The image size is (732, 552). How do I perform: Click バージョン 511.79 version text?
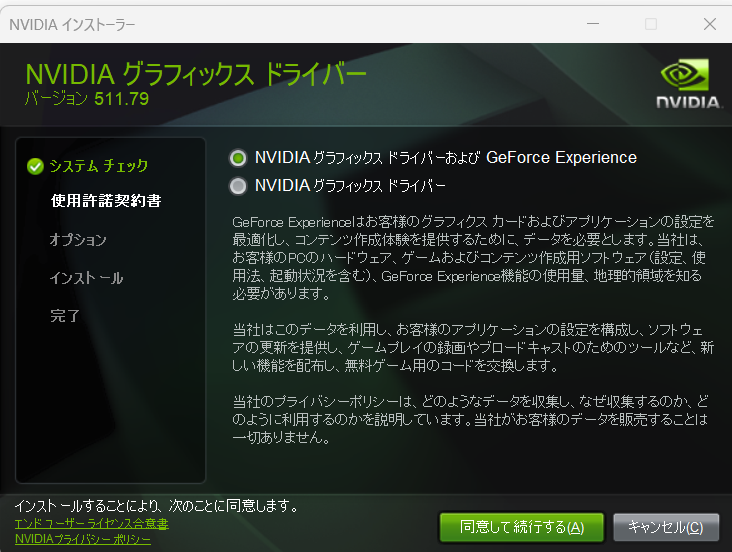(x=87, y=99)
